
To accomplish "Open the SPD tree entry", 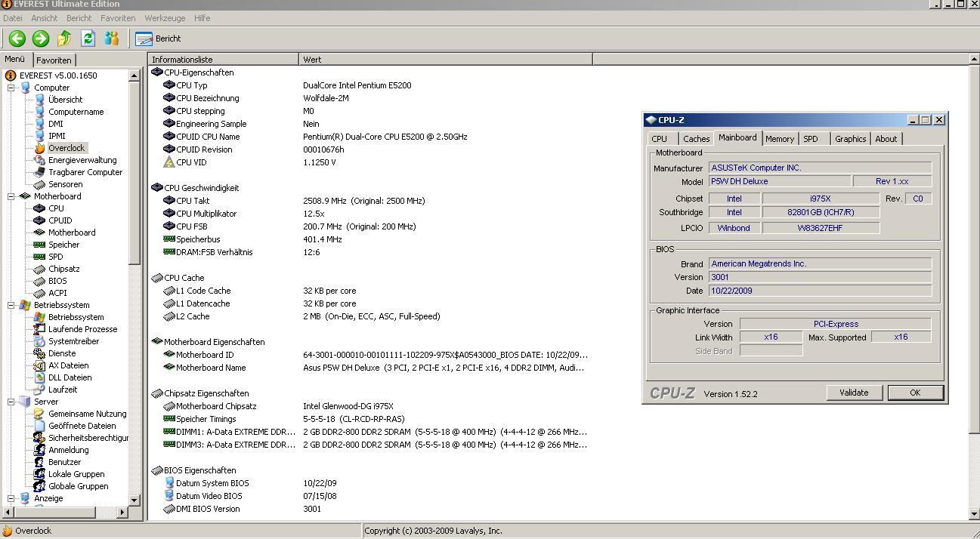I will [55, 257].
